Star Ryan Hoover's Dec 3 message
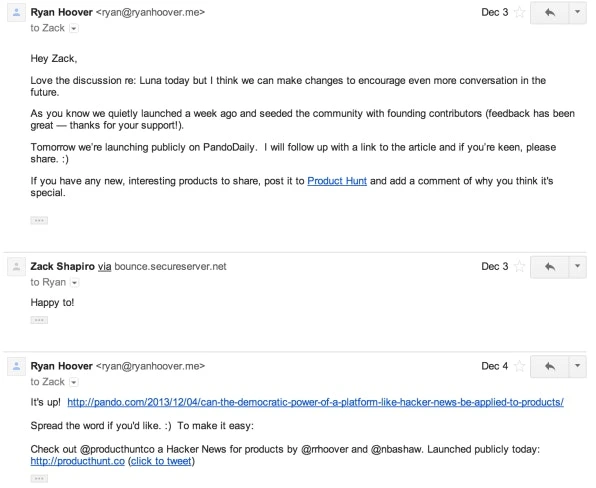This screenshot has height=488, width=596. [519, 13]
